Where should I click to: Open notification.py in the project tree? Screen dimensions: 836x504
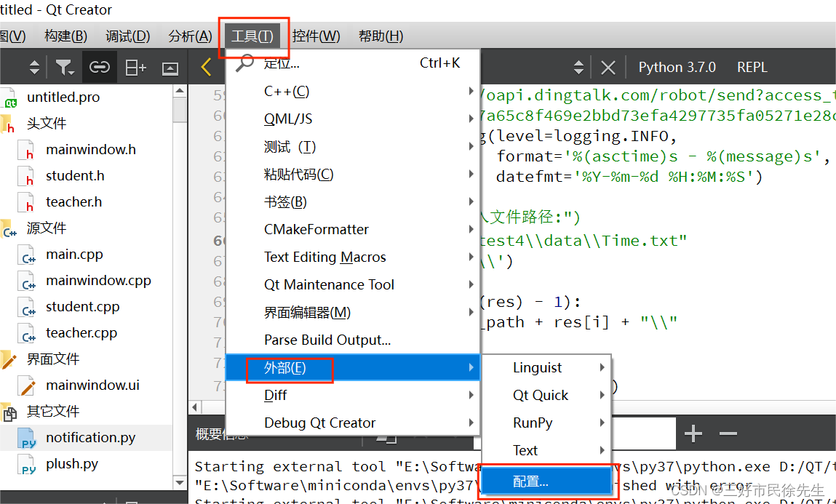91,437
